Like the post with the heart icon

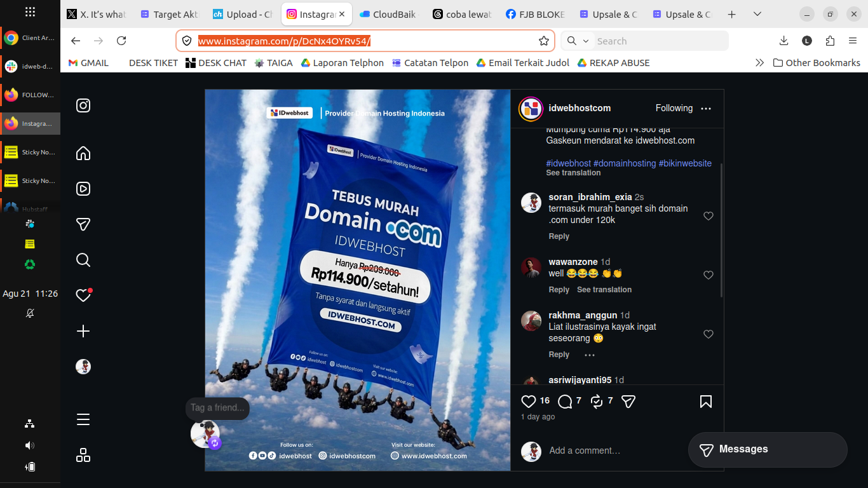[529, 402]
